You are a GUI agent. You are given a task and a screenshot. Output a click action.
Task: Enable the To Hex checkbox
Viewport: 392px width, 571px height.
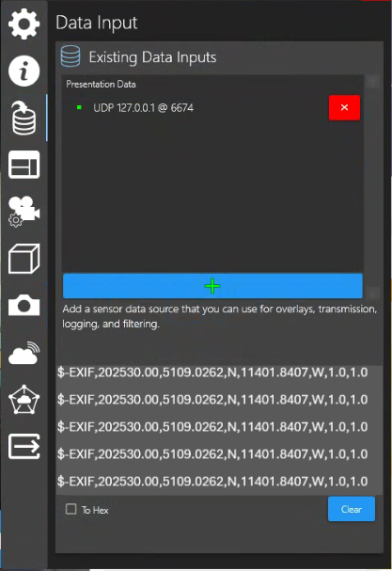(x=71, y=509)
